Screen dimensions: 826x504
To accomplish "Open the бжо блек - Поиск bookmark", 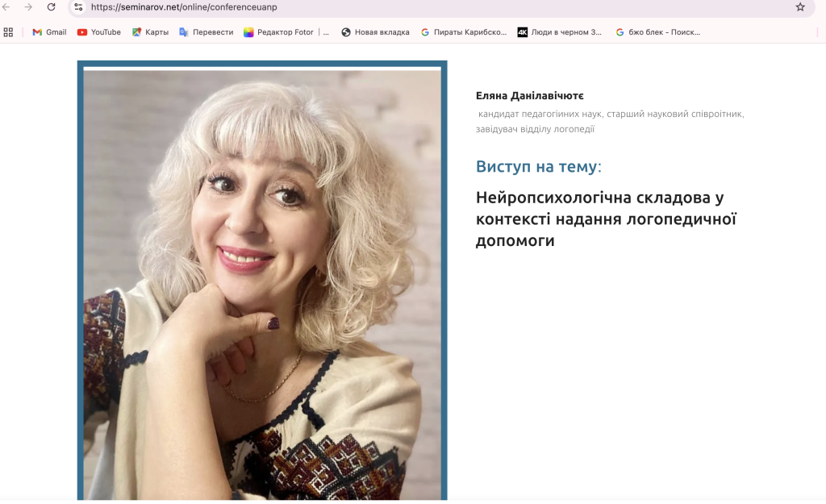I will pos(658,32).
